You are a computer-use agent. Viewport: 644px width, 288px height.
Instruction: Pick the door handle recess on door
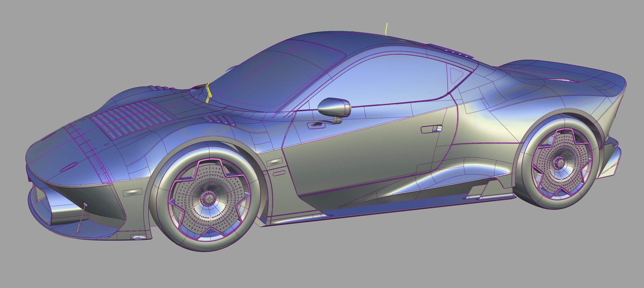pyautogui.click(x=431, y=129)
